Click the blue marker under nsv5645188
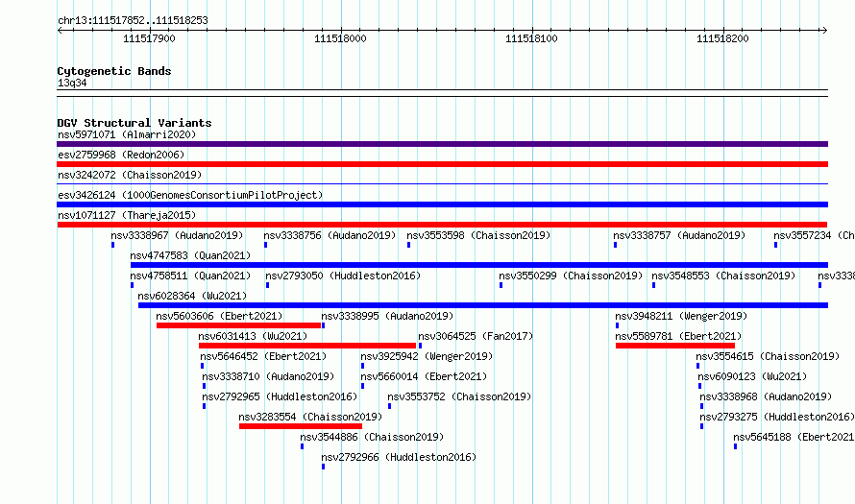The height and width of the screenshot is (504, 855). (735, 446)
